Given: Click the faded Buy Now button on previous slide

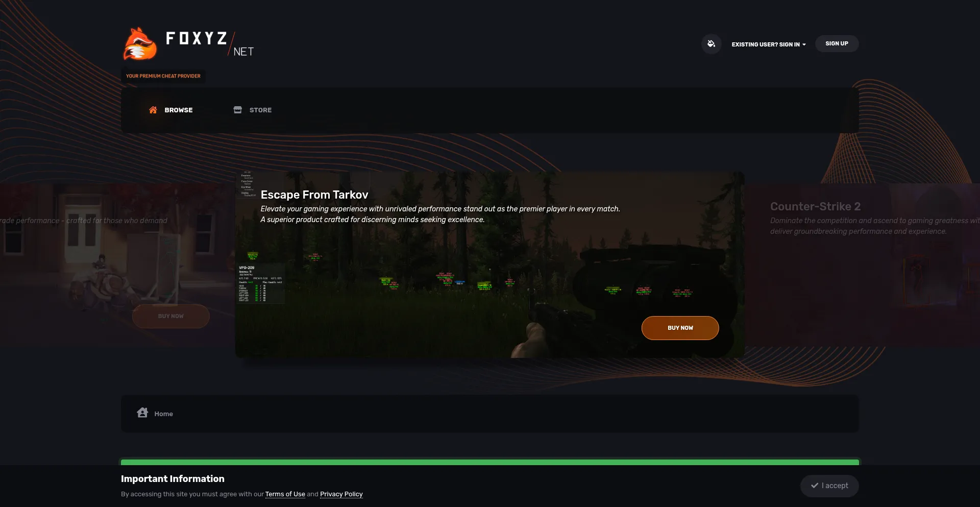Looking at the screenshot, I should pyautogui.click(x=170, y=316).
